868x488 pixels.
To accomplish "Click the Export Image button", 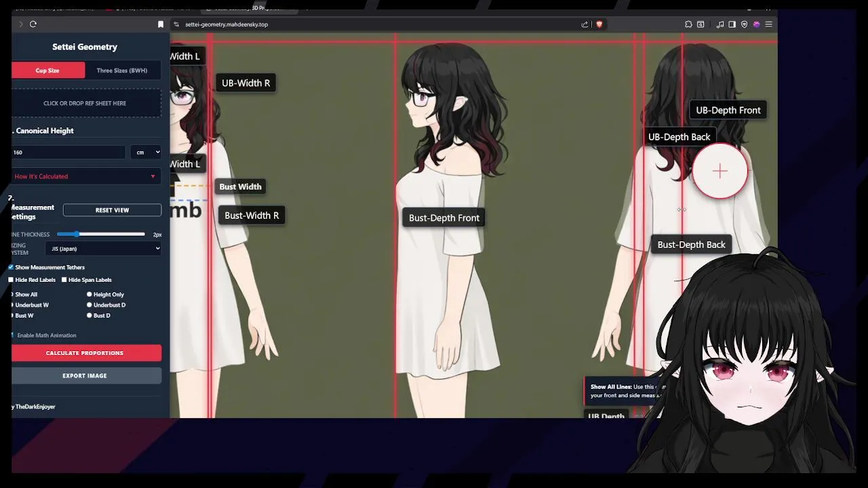I will [86, 375].
